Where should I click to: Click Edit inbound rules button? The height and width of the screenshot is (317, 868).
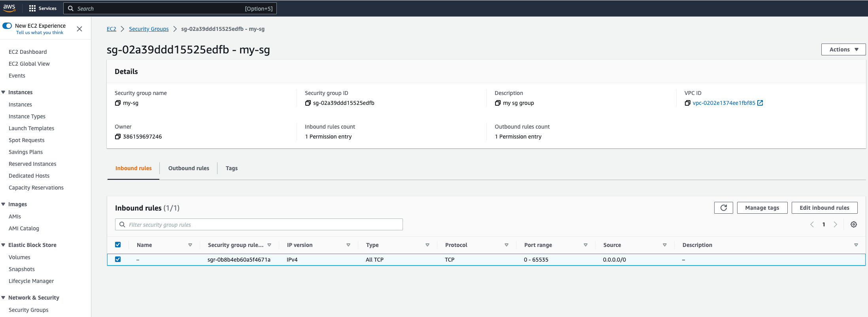point(825,208)
